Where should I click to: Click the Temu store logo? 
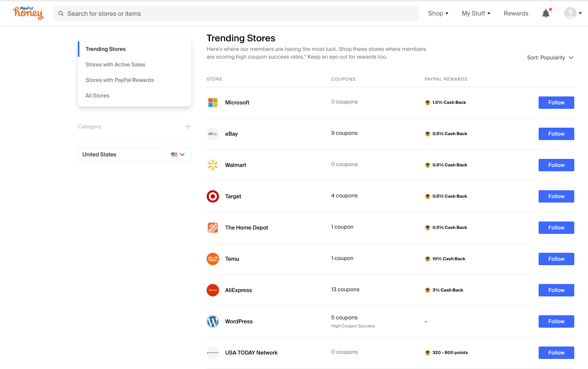(x=213, y=259)
